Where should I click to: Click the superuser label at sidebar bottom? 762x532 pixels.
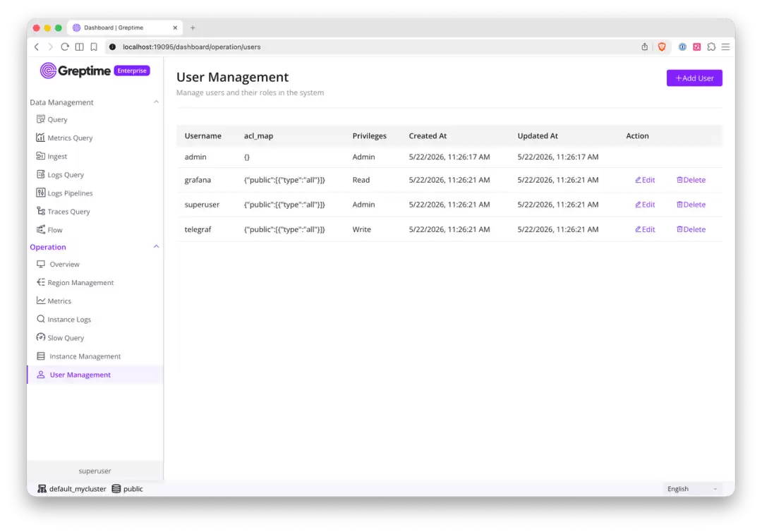[95, 471]
